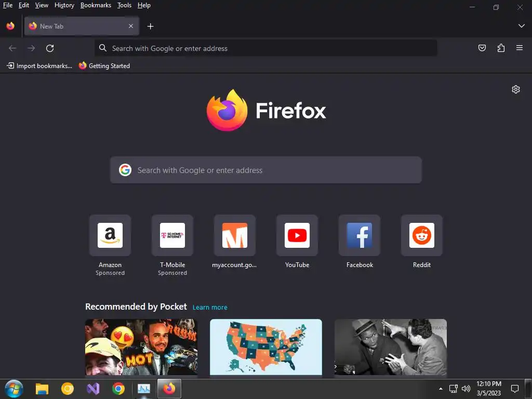Open the notification center icon
Viewport: 532px width, 399px height.
coord(515,389)
